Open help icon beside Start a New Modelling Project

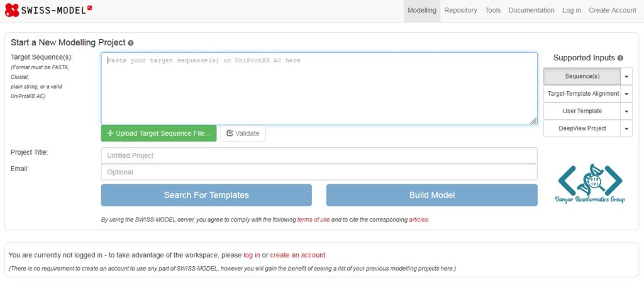coord(131,43)
